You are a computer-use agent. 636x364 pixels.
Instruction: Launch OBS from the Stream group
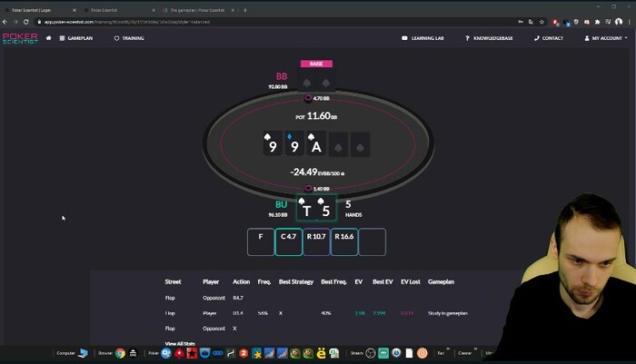pyautogui.click(x=371, y=353)
